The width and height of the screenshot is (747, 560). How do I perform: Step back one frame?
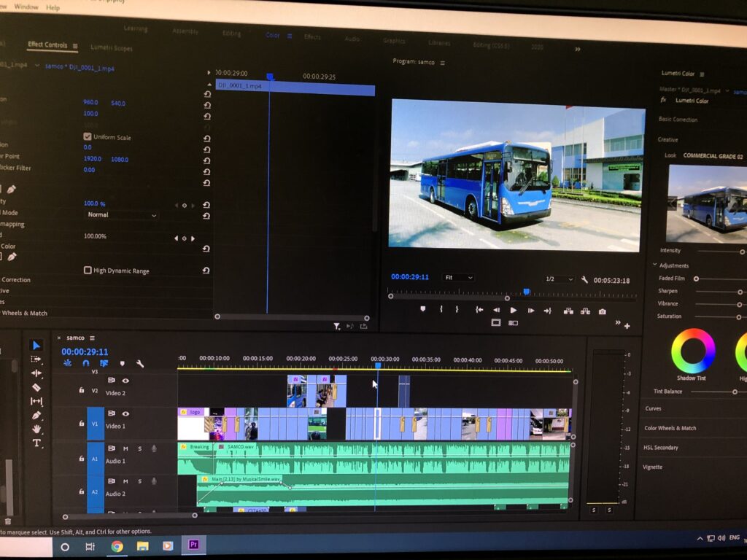click(x=496, y=310)
